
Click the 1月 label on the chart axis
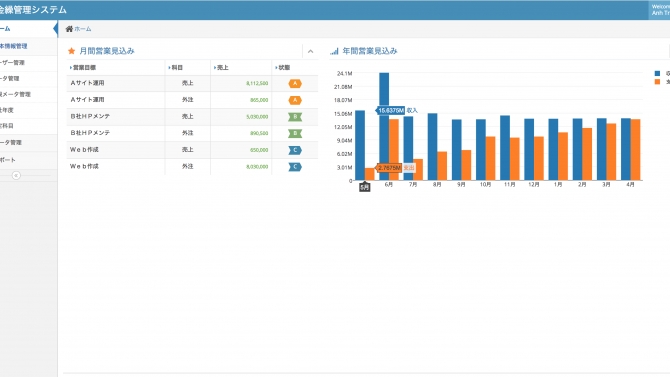[x=558, y=185]
